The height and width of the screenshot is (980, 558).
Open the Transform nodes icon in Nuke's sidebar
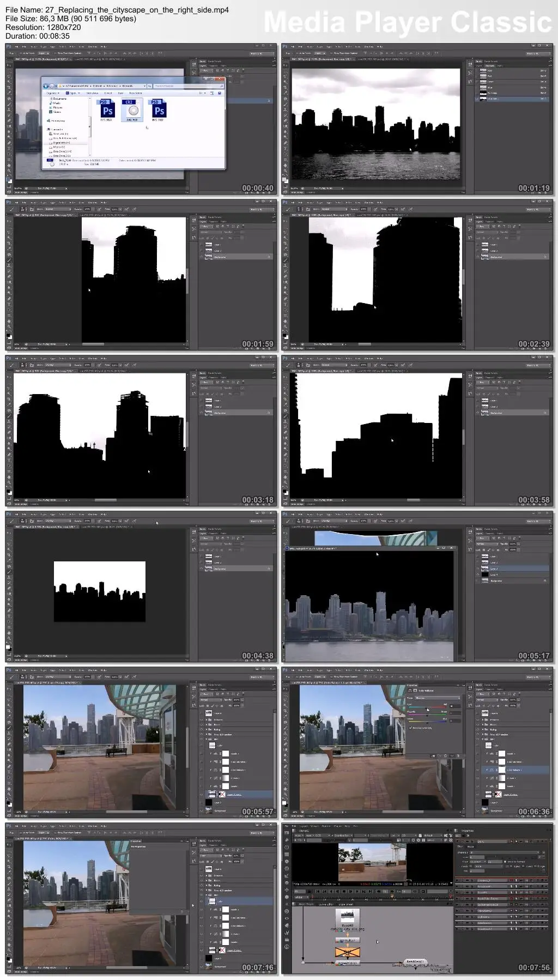287,890
